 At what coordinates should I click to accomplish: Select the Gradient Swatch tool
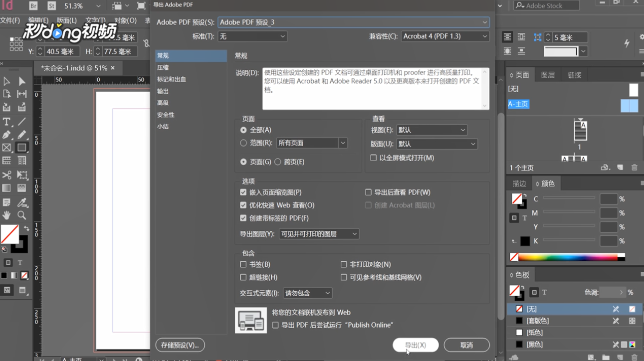6,188
